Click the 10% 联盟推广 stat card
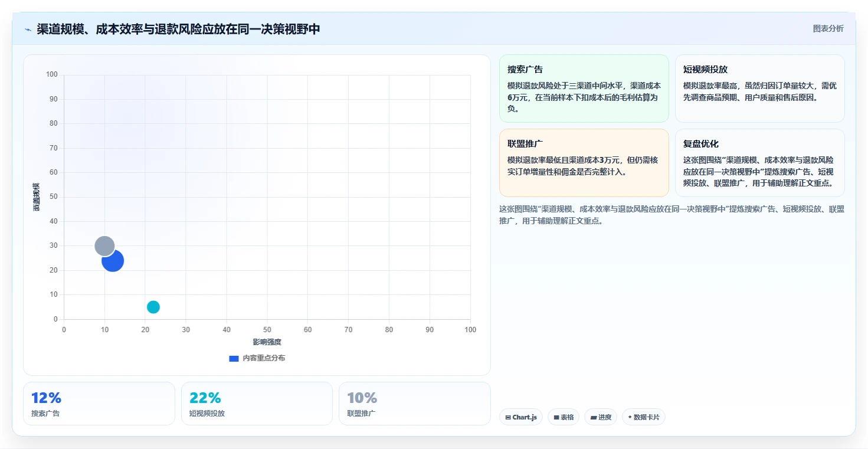Screen dimensions: 868x449 [415, 404]
